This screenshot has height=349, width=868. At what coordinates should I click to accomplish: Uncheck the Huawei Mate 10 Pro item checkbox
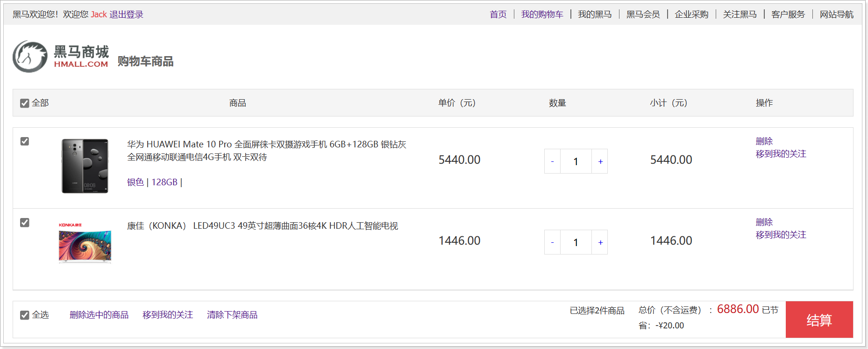pyautogui.click(x=25, y=141)
